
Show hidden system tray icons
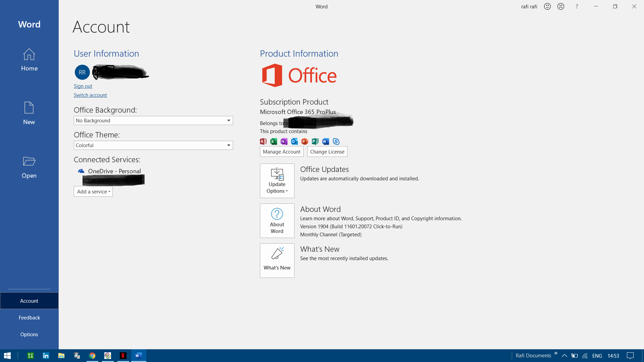[x=565, y=356]
